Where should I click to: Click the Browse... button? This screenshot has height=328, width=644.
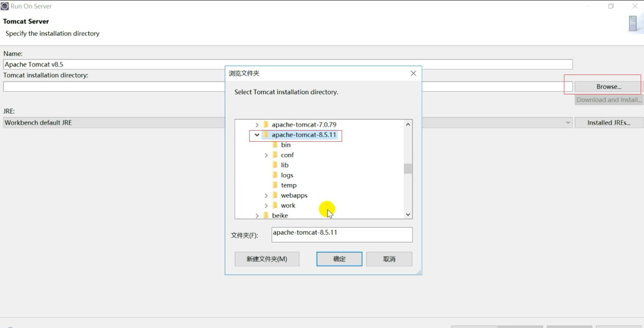pyautogui.click(x=609, y=87)
